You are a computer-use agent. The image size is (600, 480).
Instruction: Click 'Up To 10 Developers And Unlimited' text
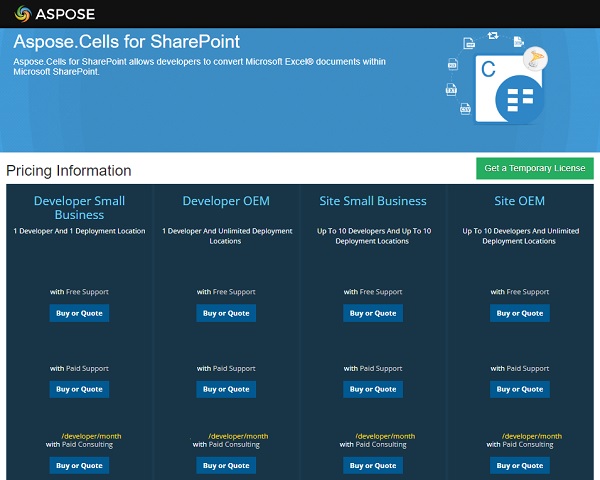point(521,231)
